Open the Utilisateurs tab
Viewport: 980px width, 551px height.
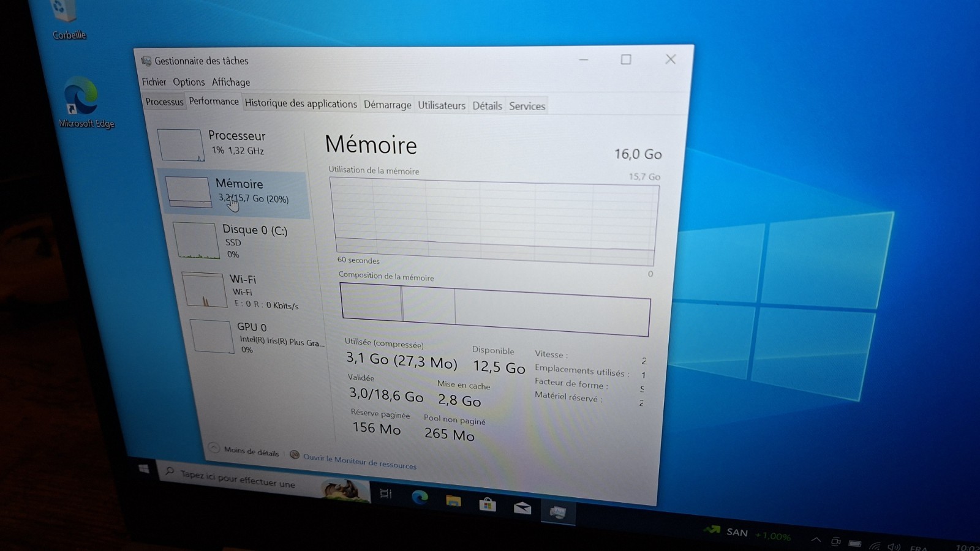(x=442, y=105)
